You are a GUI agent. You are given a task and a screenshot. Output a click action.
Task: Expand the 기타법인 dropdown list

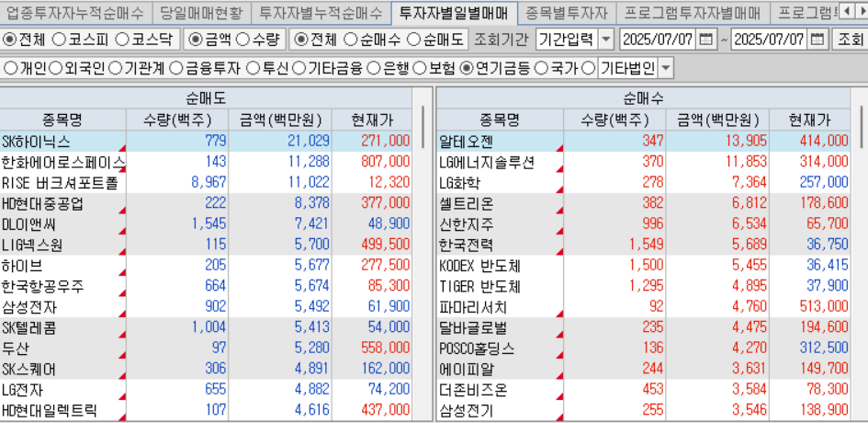pyautogui.click(x=666, y=69)
